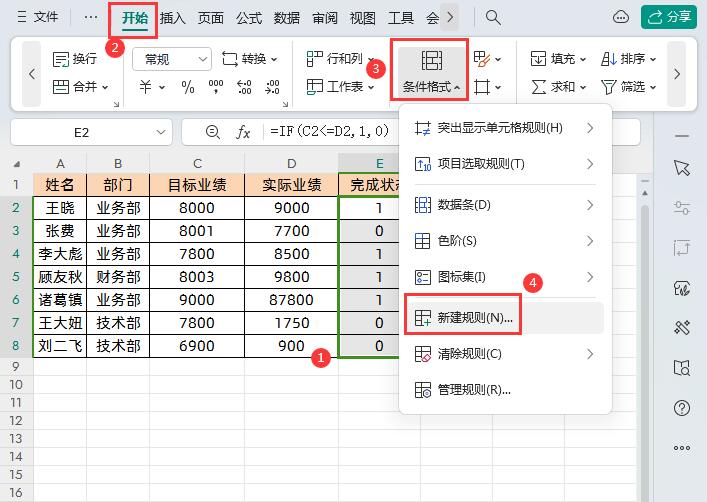
Task: Open the 排序 sort dropdown
Action: point(628,59)
